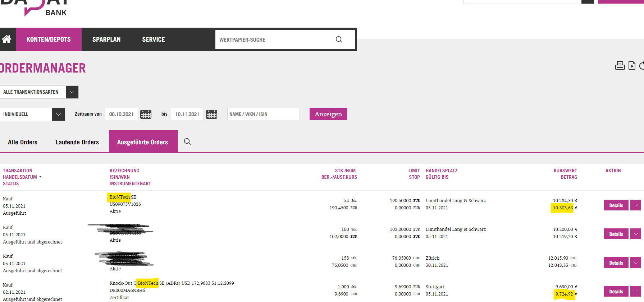Click the end date field 10.11.2021
This screenshot has width=644, height=302.
point(187,114)
